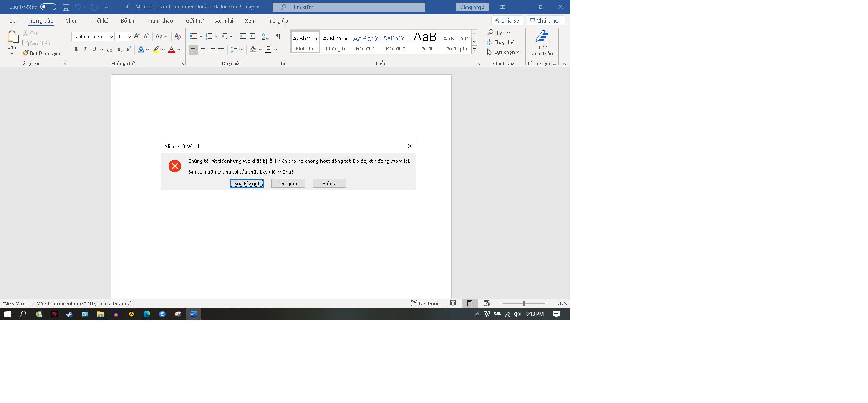Click the Sửa Bây giờ button
Viewport: 868px width, 403px height.
pyautogui.click(x=247, y=184)
